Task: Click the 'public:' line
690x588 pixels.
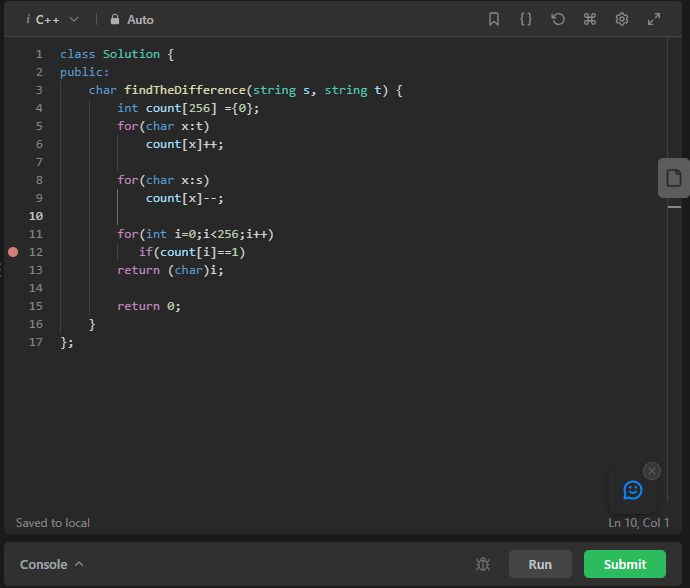Action: click(x=84, y=72)
